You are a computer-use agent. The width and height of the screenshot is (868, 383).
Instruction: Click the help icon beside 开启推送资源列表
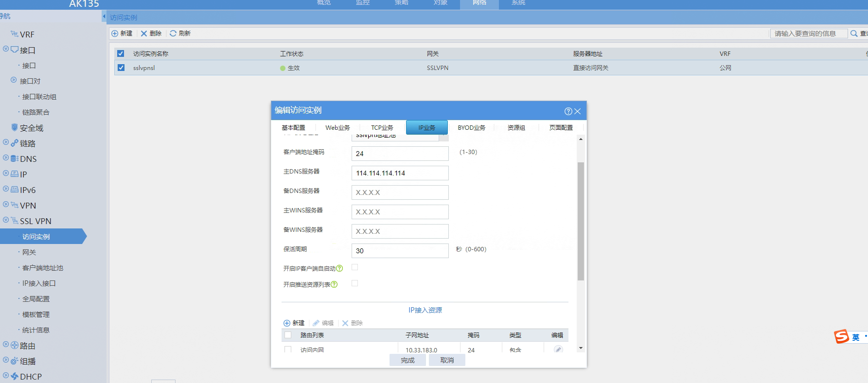(x=334, y=284)
